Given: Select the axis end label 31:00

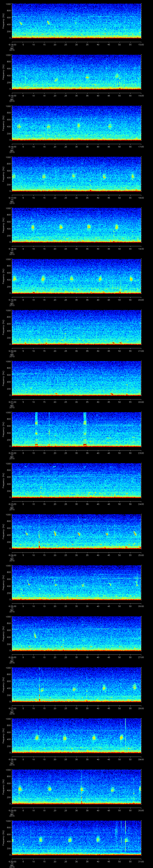Looking at the screenshot, I should (x=141, y=861).
